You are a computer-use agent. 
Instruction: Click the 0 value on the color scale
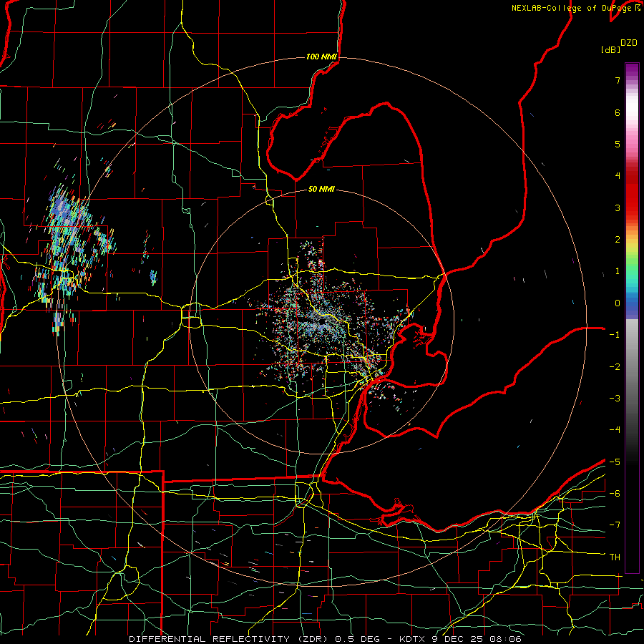click(618, 303)
